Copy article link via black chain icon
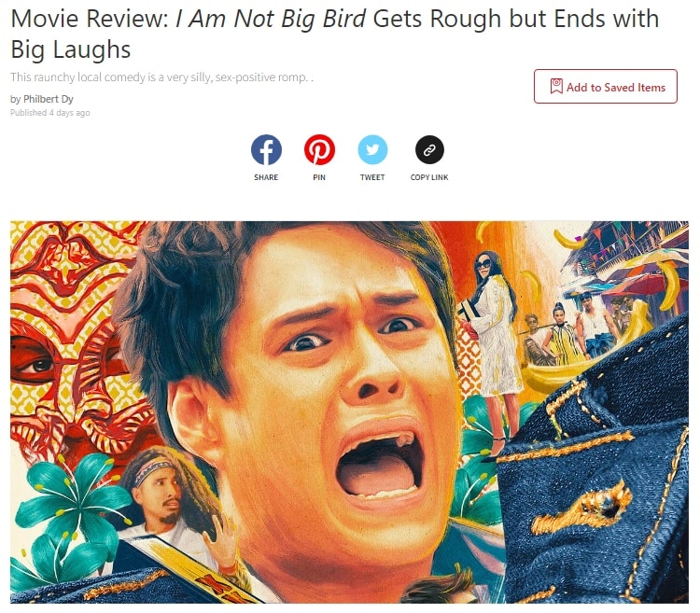This screenshot has height=613, width=700. pyautogui.click(x=429, y=149)
